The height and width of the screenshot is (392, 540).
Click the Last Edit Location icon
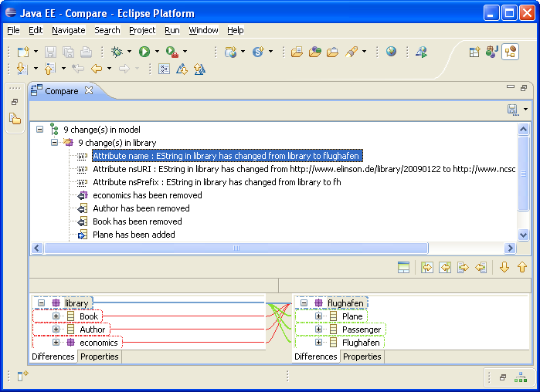pos(78,69)
